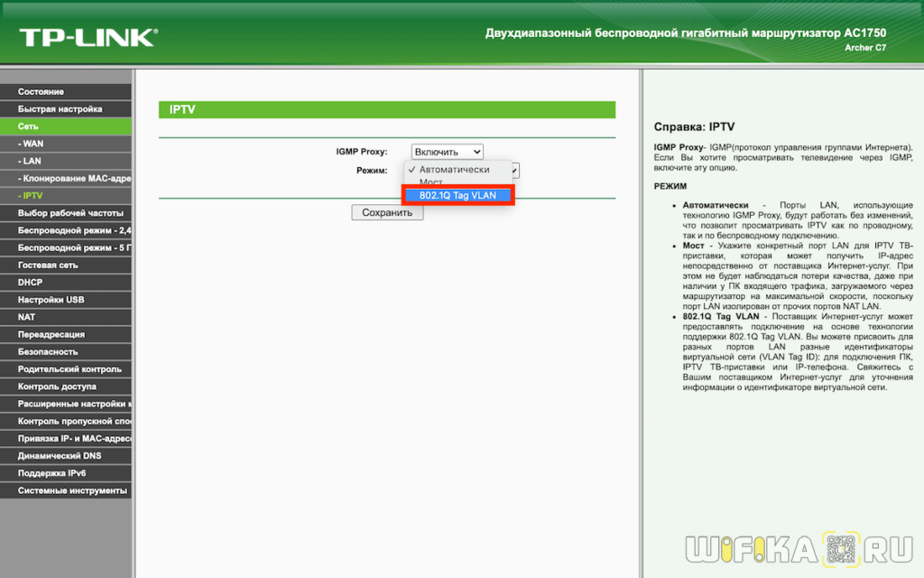
Task: Open Клонирование MAC-адреса submenu
Action: click(65, 178)
